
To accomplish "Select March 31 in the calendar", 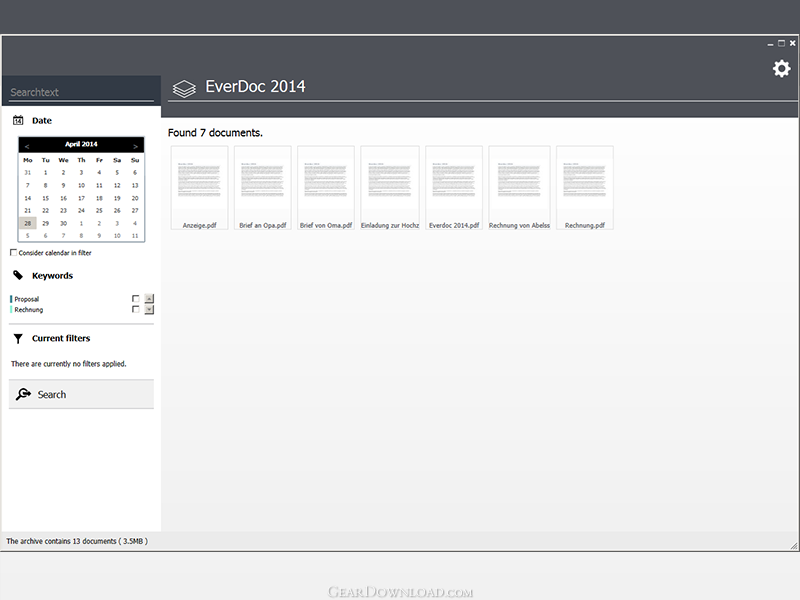I will [28, 172].
